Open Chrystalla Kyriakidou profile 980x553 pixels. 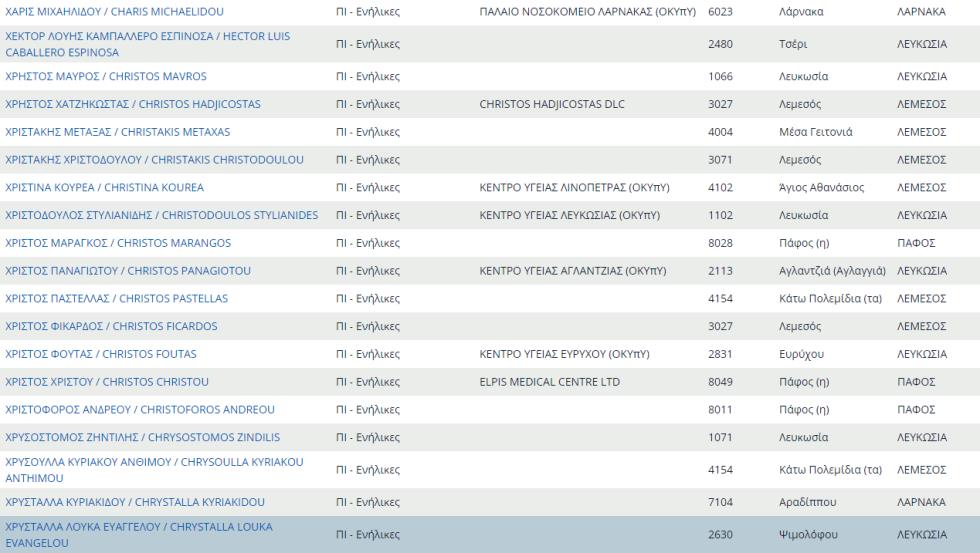coord(135,502)
